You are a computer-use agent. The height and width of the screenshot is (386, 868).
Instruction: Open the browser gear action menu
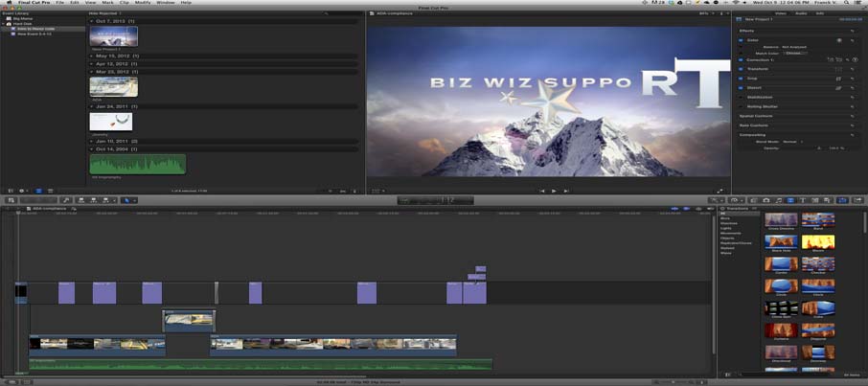pyautogui.click(x=23, y=191)
